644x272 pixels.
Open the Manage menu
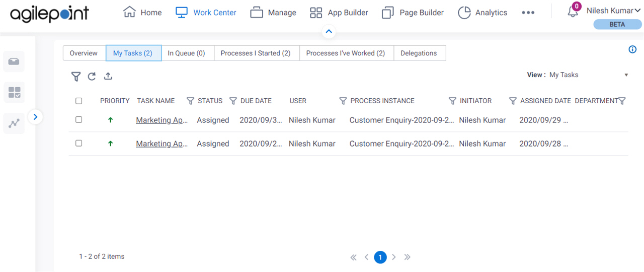click(x=273, y=13)
